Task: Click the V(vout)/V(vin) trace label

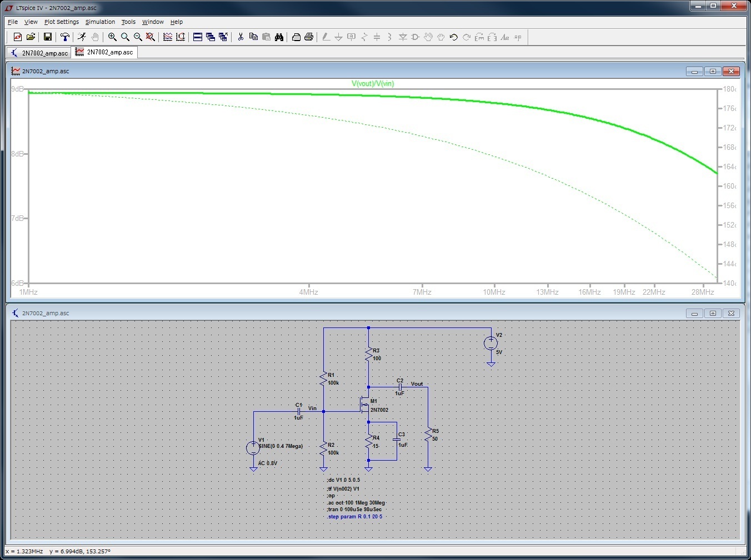Action: (373, 83)
